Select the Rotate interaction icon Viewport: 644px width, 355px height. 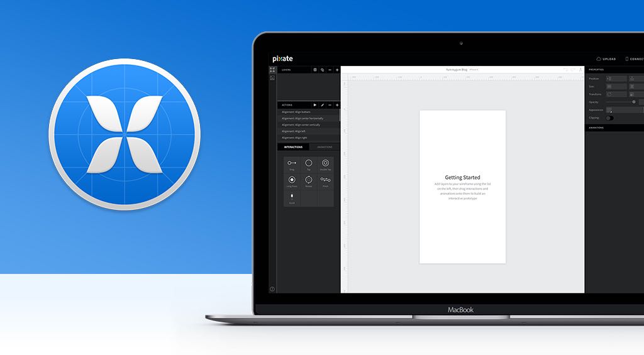pyautogui.click(x=309, y=180)
